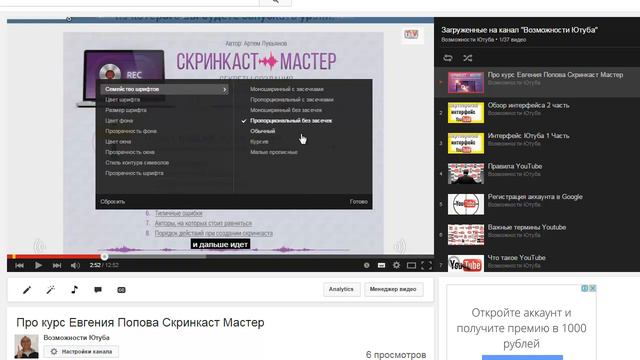Select Моноширинный с засечками font
The width and height of the screenshot is (640, 360).
coord(287,89)
